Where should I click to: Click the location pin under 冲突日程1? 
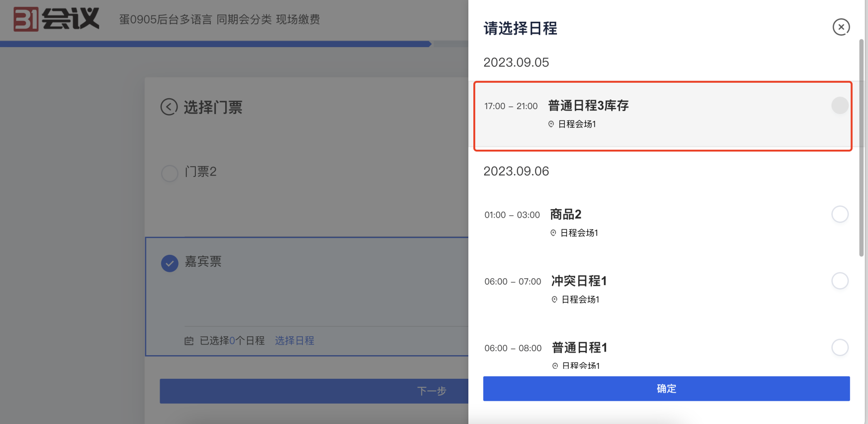554,300
